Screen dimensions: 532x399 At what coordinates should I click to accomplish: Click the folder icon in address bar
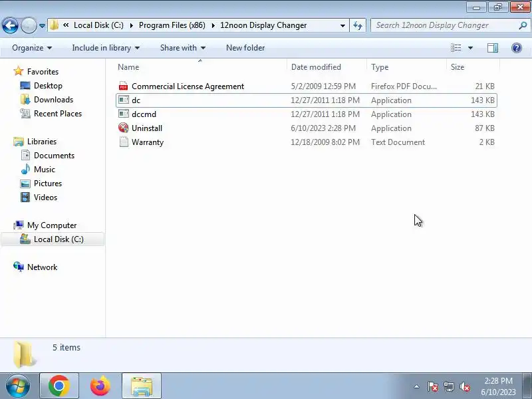[x=54, y=25]
